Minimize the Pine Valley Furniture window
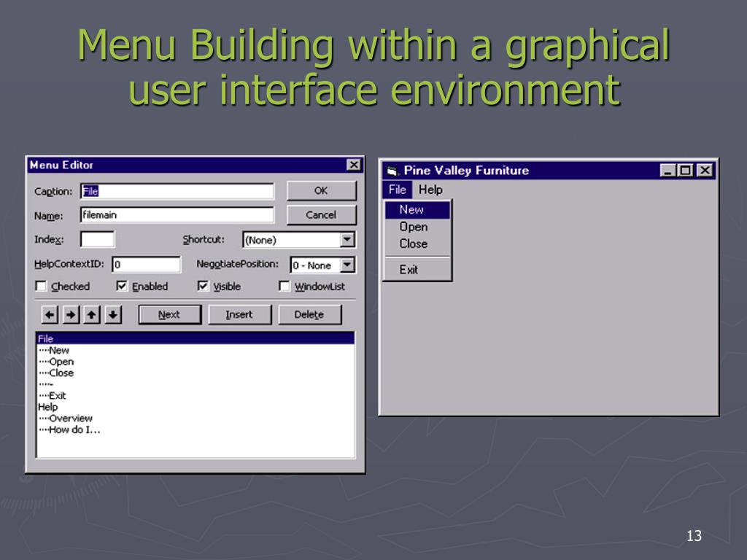The width and height of the screenshot is (747, 560). pyautogui.click(x=668, y=170)
